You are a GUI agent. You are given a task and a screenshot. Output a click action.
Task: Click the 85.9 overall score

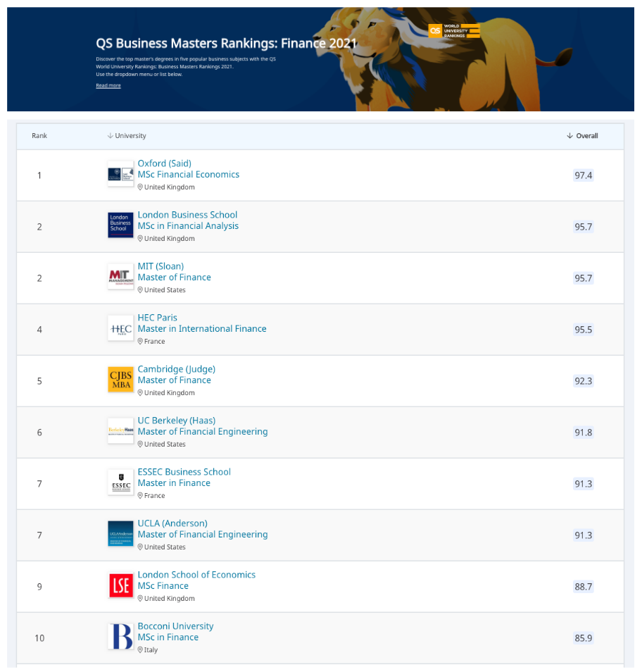(584, 638)
